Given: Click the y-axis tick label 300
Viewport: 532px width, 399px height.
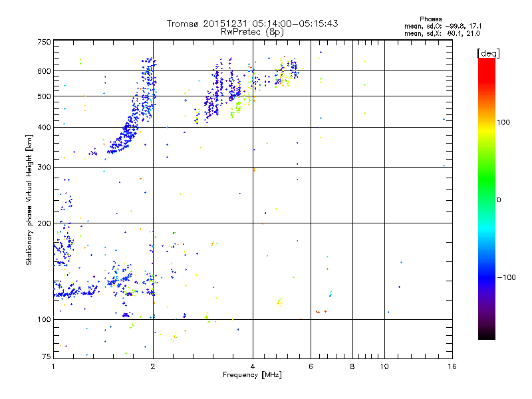Looking at the screenshot, I should pyautogui.click(x=44, y=167).
